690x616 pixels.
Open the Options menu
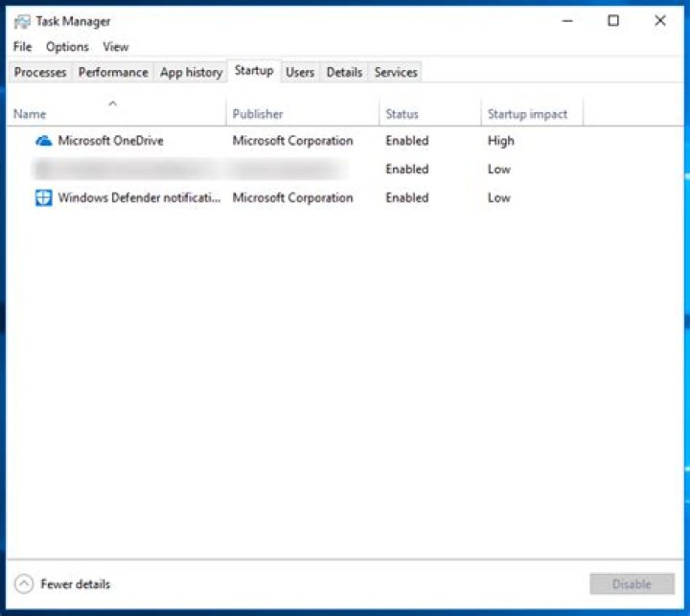(67, 47)
